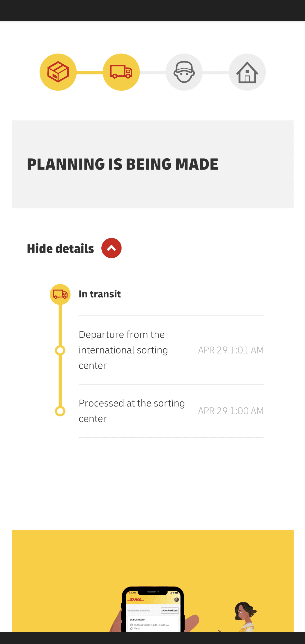Click the grey progress line between courier and house
The image size is (305, 644).
click(216, 72)
